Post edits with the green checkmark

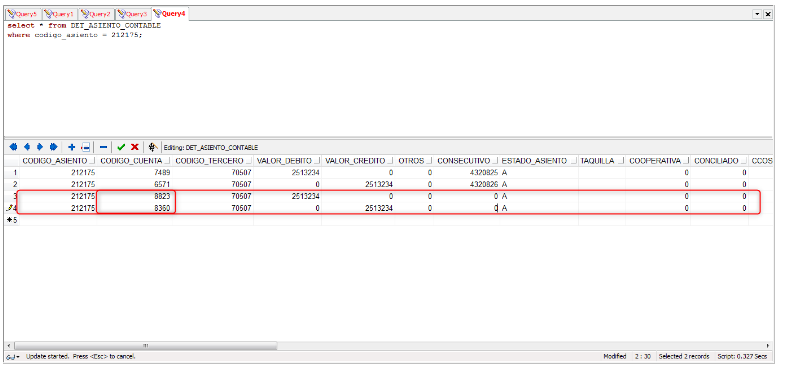(121, 147)
